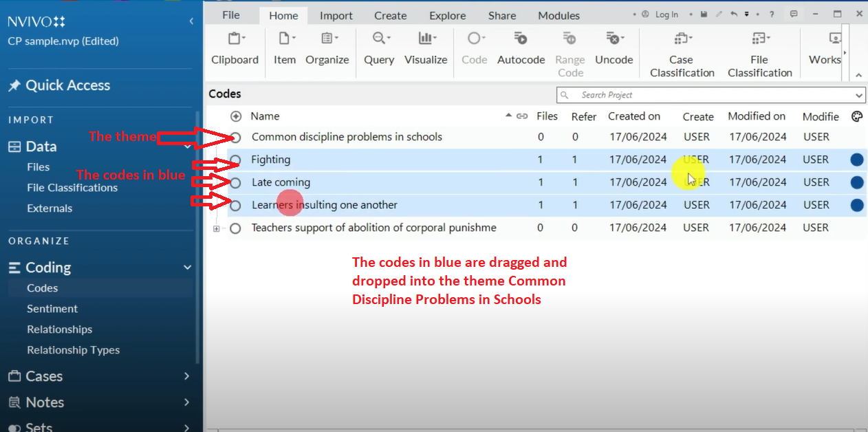Screen dimensions: 868x432
Task: Open File Classifications under Data
Action: tap(72, 188)
